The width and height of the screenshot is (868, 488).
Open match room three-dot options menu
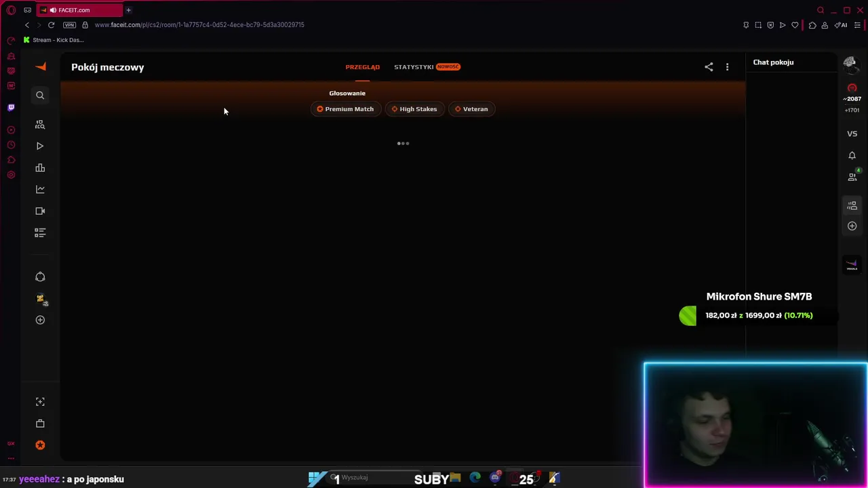click(x=727, y=67)
